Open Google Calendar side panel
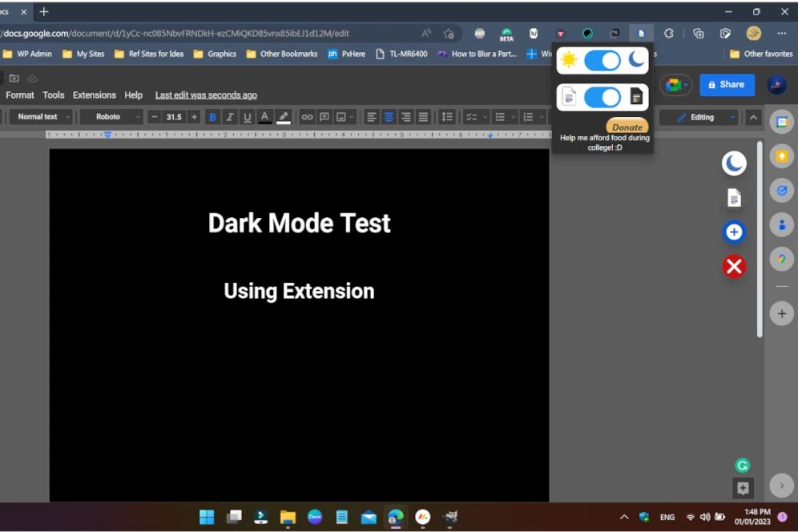Image resolution: width=798 pixels, height=532 pixels. click(782, 122)
